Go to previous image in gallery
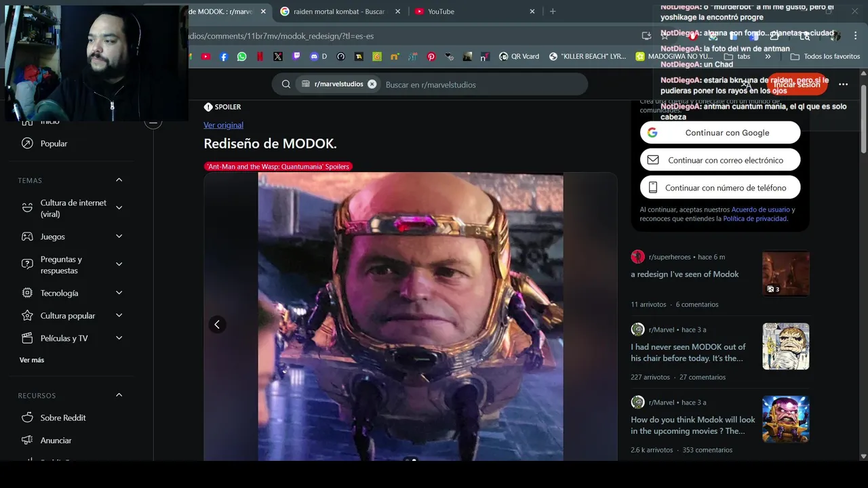Viewport: 868px width, 488px height. [x=217, y=325]
